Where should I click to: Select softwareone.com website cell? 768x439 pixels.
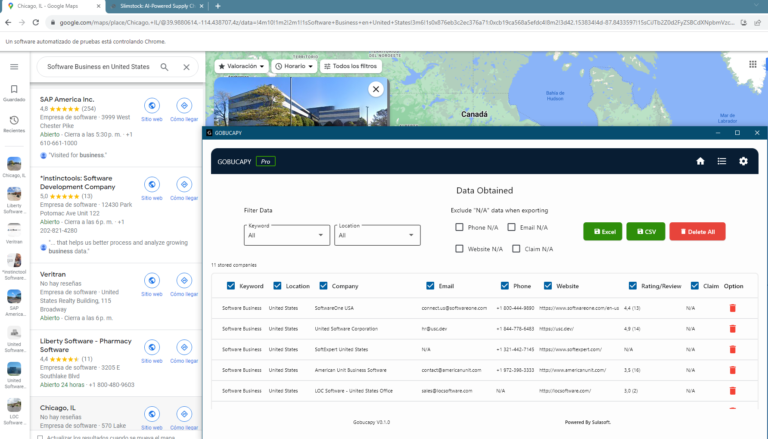[x=579, y=308]
